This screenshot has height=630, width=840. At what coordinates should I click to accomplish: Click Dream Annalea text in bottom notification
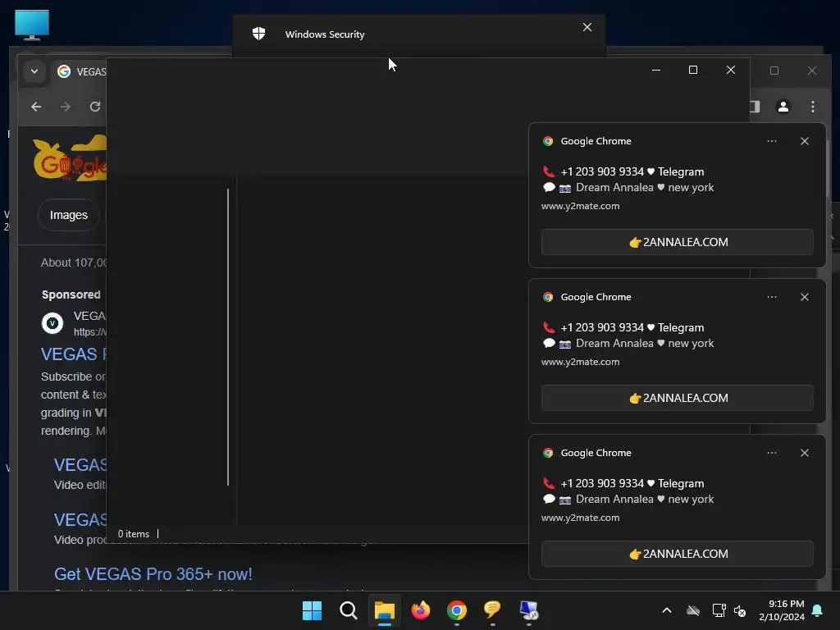coord(614,499)
